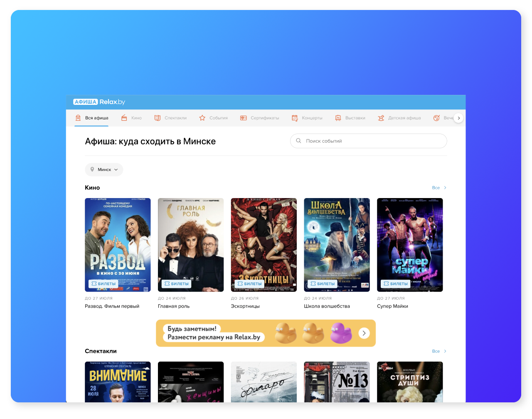Click the Развод. Фильм первый title
The image size is (532, 419).
[112, 306]
